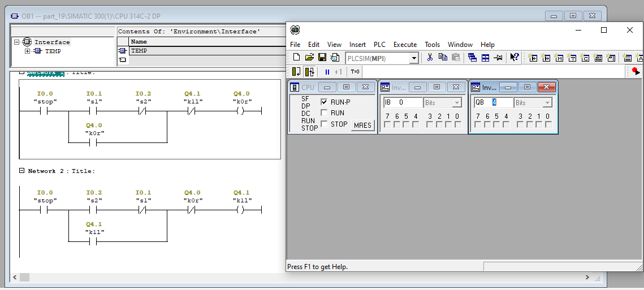Click the New simulation file icon in PLCSIM
644x290 pixels.
(x=296, y=58)
